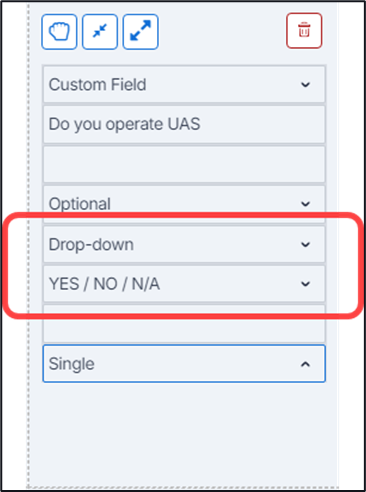Select the Custom Field text label
The image size is (366, 492).
97,84
